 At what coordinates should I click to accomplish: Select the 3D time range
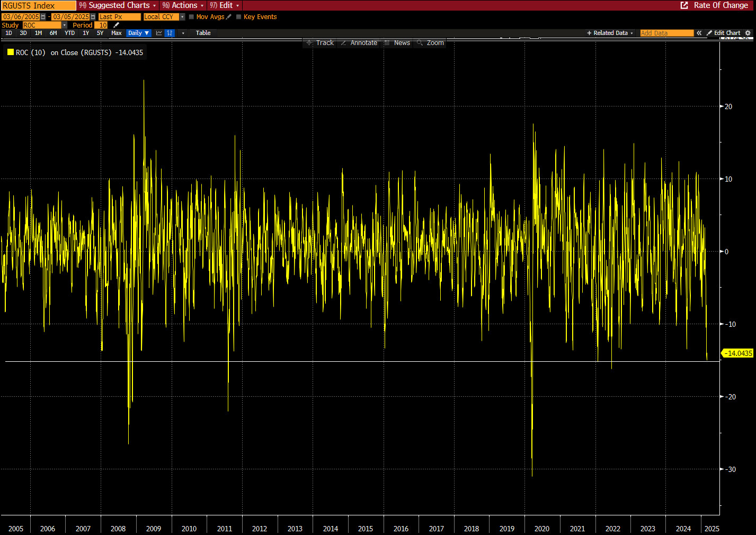[23, 33]
